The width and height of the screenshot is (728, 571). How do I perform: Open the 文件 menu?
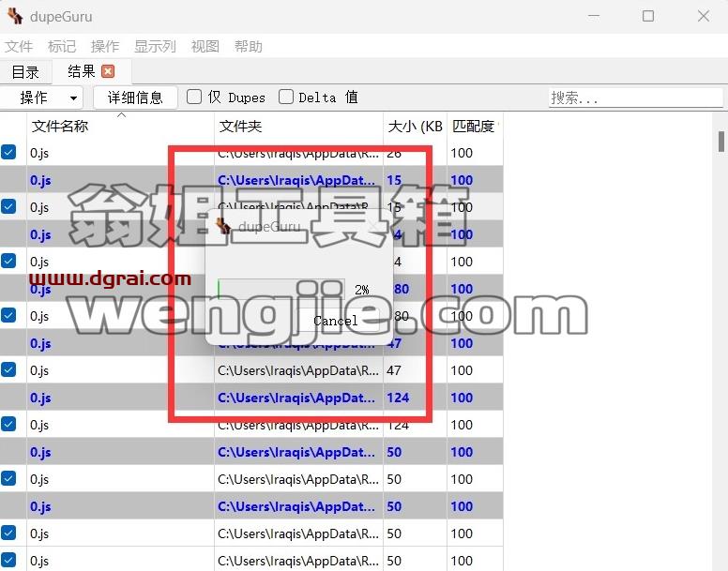[x=19, y=46]
